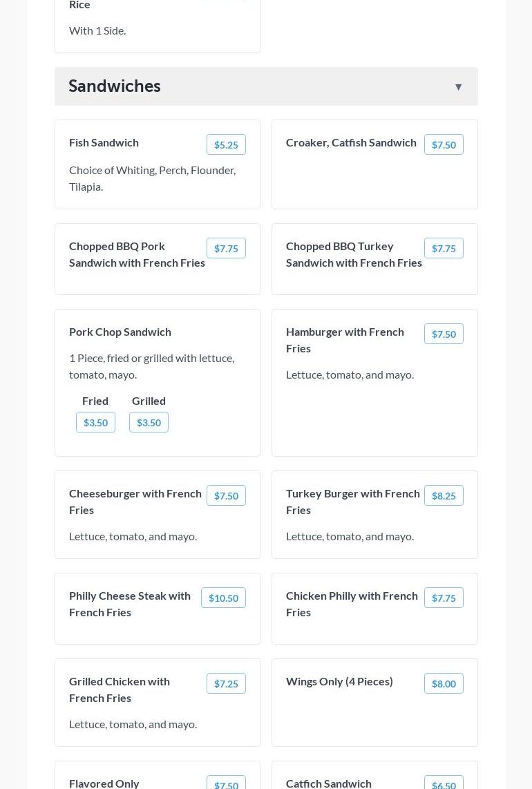532x789 pixels.
Task: Click the $10.50 Philly Cheese Steak price
Action: coord(223,598)
